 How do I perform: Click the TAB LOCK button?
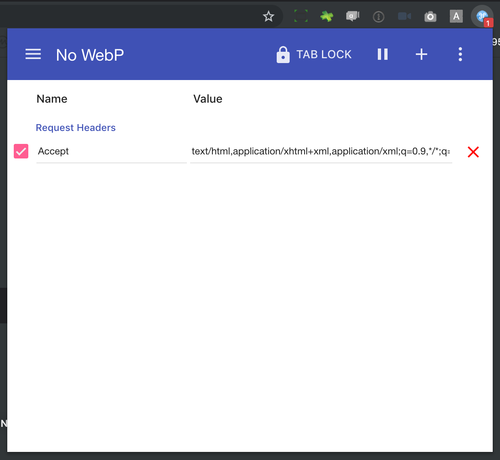[314, 54]
